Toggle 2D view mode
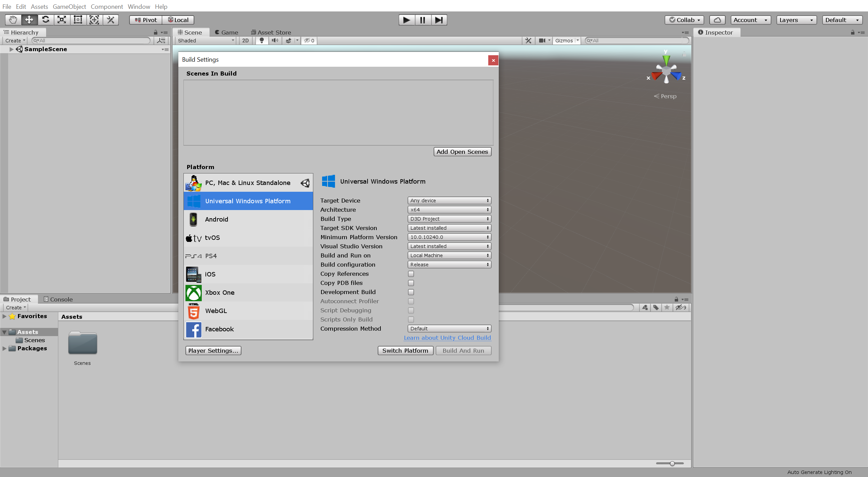The height and width of the screenshot is (477, 868). [x=245, y=41]
